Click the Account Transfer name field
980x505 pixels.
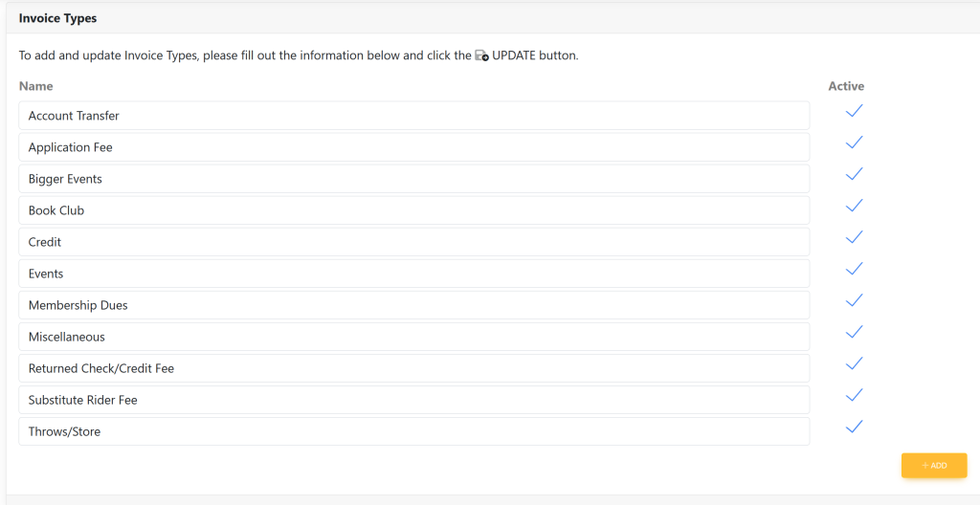(413, 116)
